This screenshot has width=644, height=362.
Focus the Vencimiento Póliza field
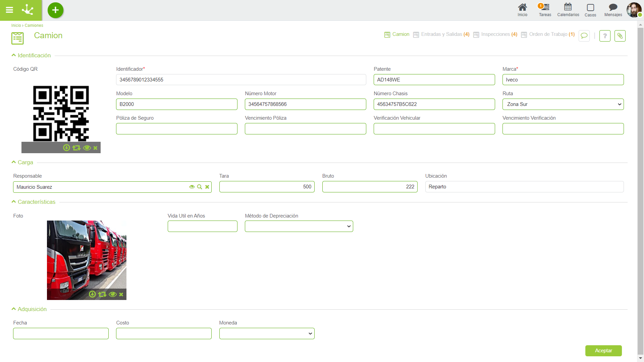305,129
